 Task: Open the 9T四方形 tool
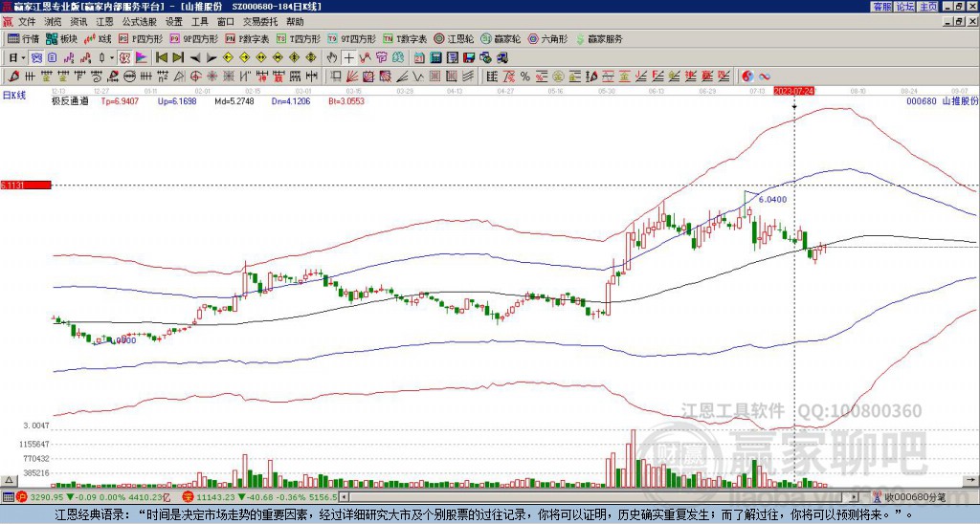[352, 38]
